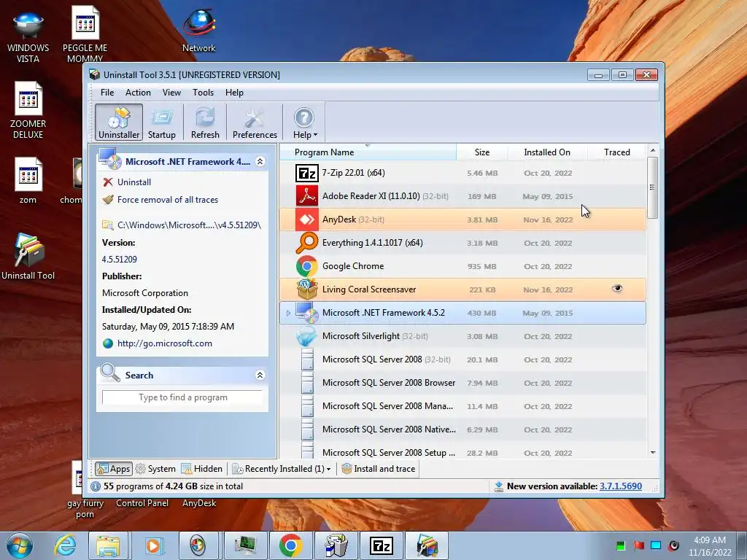Open the Tools menu

point(203,93)
